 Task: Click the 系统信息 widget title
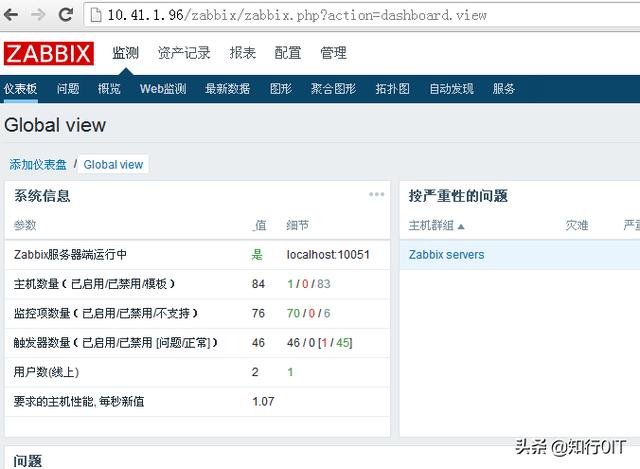tap(42, 196)
